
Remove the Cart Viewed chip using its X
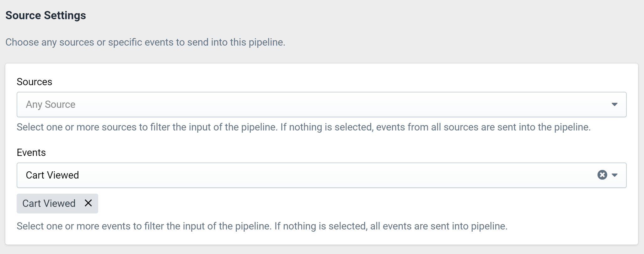(x=88, y=203)
